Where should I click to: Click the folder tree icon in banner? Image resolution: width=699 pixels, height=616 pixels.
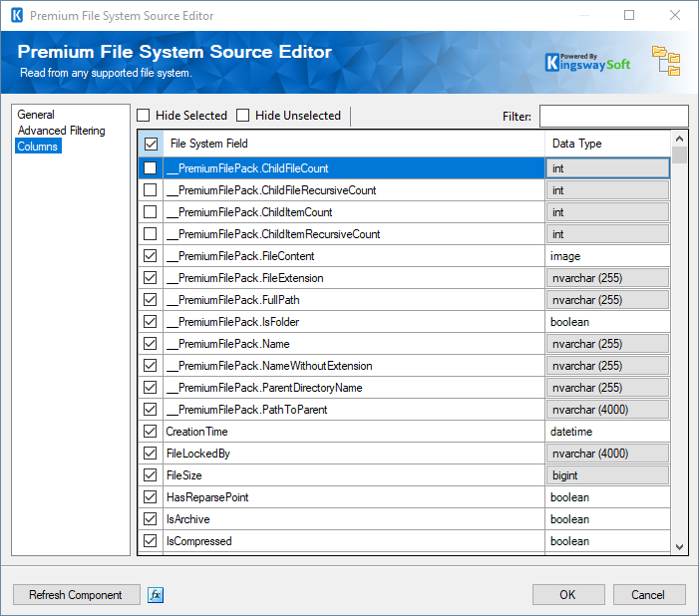666,61
